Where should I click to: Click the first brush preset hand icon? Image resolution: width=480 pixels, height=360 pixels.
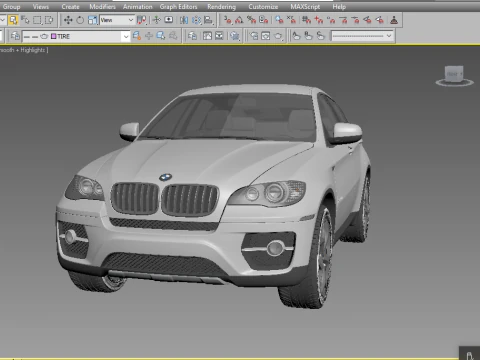point(296,36)
